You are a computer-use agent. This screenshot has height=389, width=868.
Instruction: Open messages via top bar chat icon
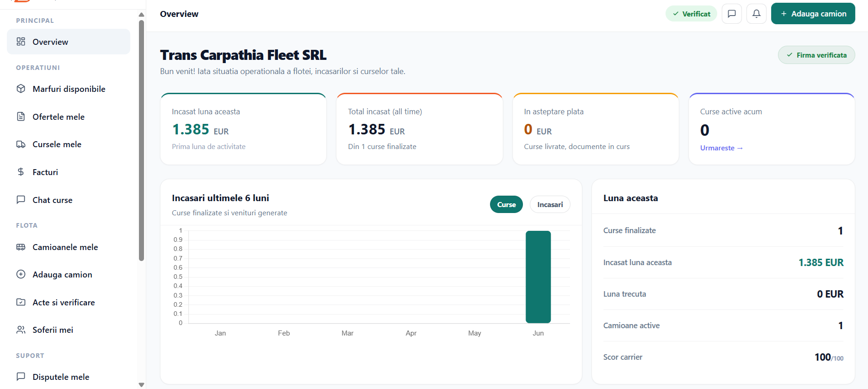732,14
